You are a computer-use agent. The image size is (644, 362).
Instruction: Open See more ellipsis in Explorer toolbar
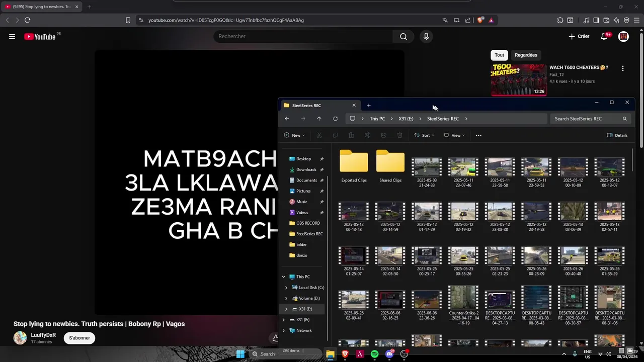click(x=478, y=135)
